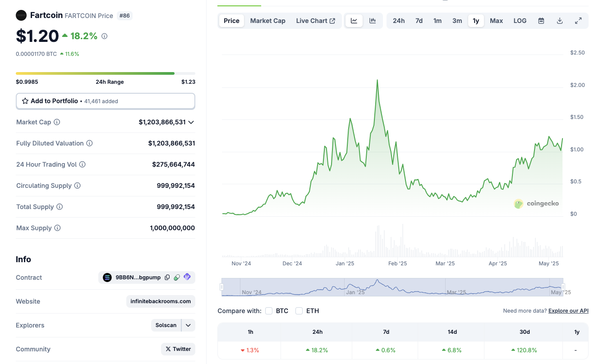The image size is (608, 364).
Task: Open the Solscan explorer link
Action: [x=166, y=325]
